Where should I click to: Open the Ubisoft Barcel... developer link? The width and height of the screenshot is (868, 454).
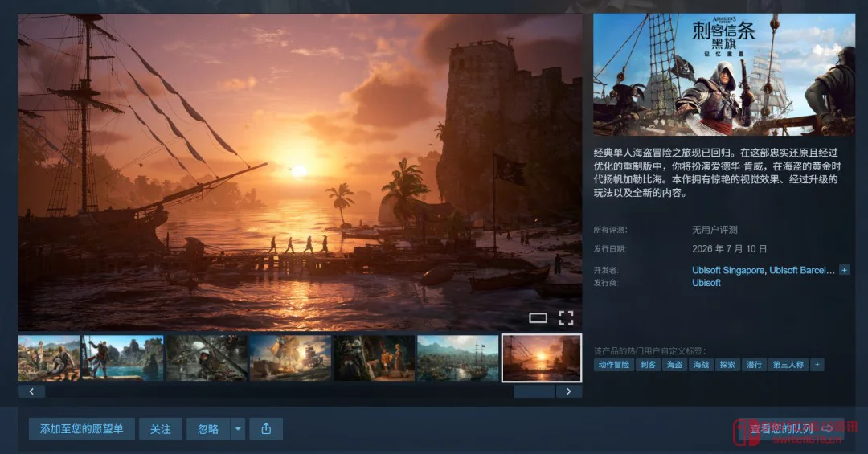(x=801, y=270)
